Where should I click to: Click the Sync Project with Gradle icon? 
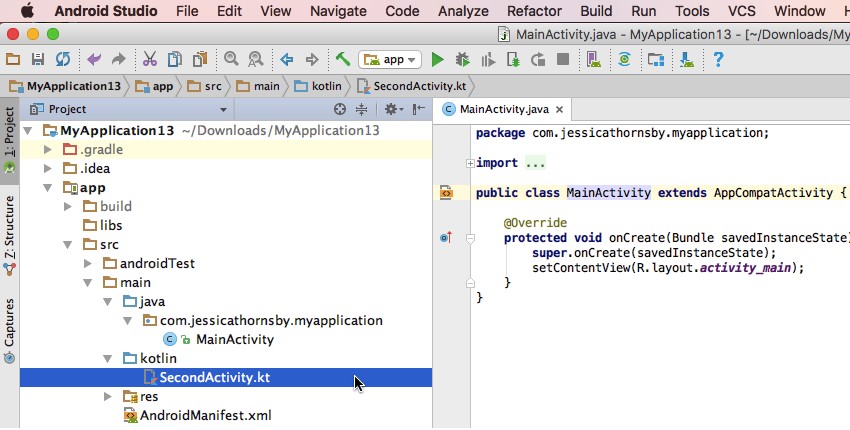tap(624, 59)
